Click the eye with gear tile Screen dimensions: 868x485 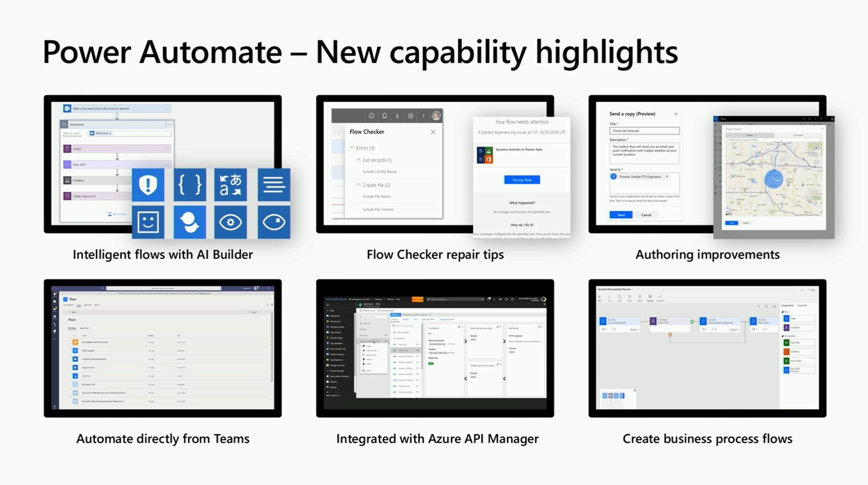[x=230, y=222]
